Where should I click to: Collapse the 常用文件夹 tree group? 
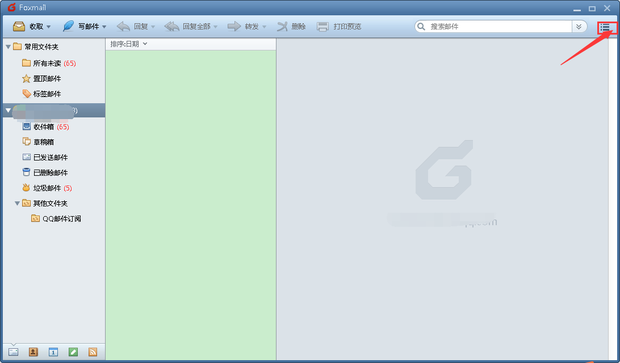point(8,47)
